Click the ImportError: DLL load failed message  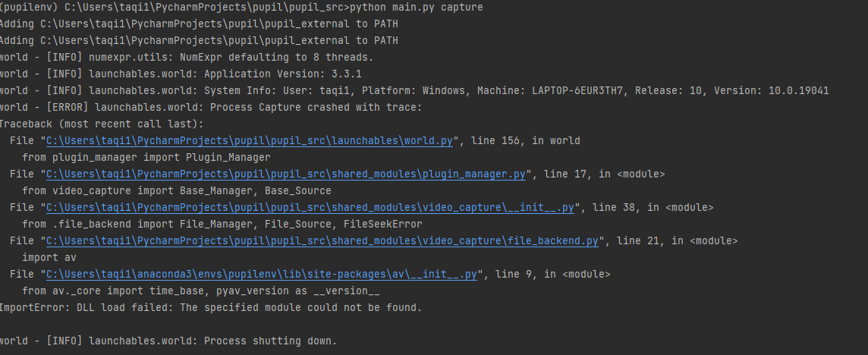pyautogui.click(x=211, y=307)
